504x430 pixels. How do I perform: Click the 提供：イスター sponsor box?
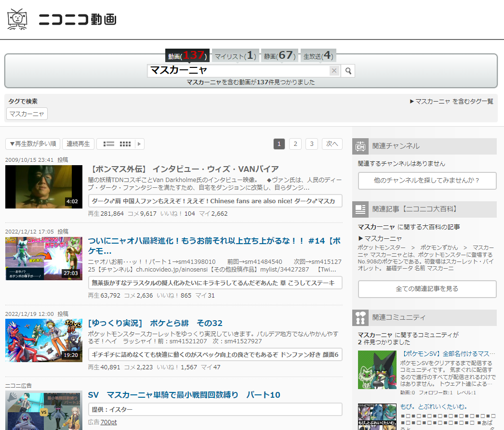tap(215, 409)
